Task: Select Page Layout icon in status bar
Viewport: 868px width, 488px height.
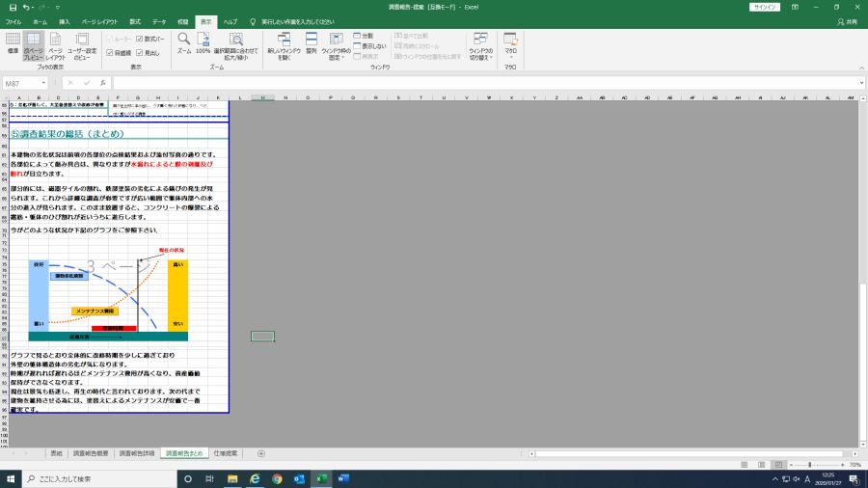Action: (762, 465)
